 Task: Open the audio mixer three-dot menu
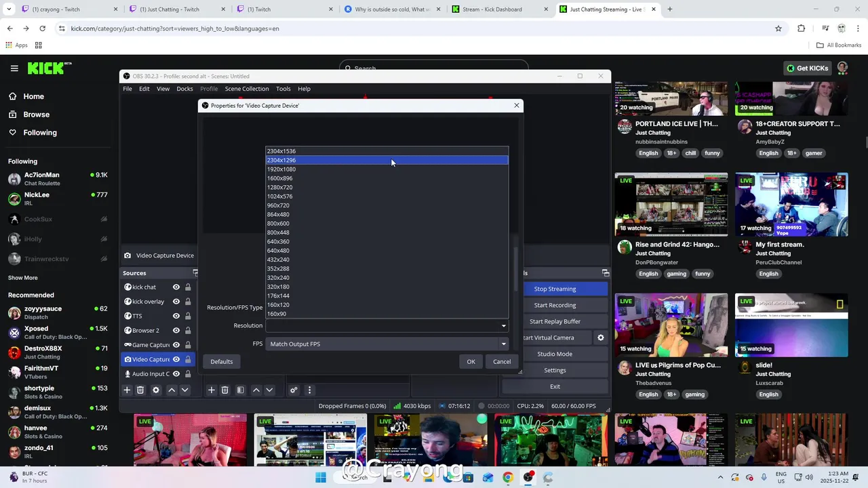(309, 390)
